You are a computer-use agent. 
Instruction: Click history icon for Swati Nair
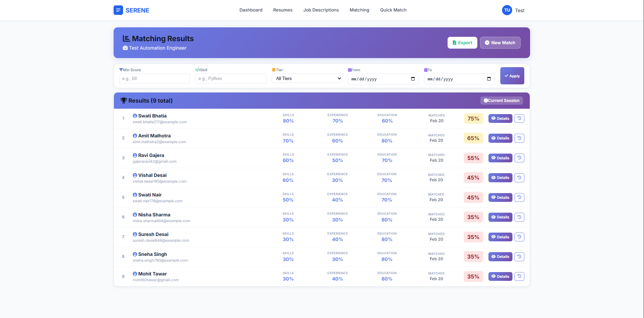[x=519, y=197]
